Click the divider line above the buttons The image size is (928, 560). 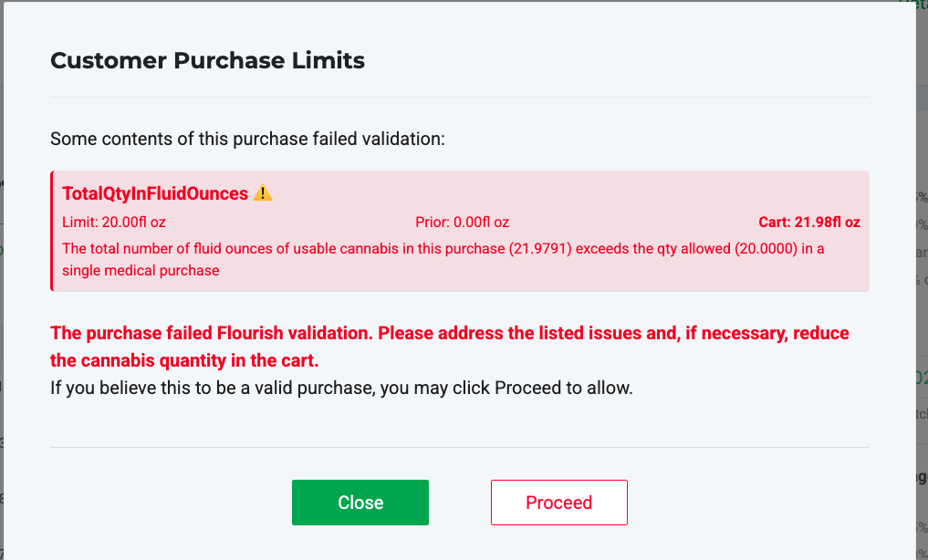tap(459, 447)
